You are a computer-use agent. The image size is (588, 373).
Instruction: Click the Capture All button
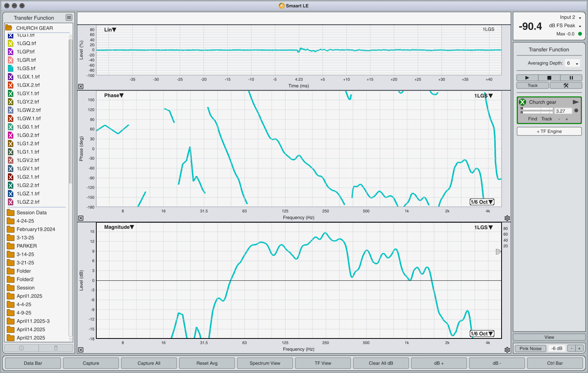pos(149,363)
